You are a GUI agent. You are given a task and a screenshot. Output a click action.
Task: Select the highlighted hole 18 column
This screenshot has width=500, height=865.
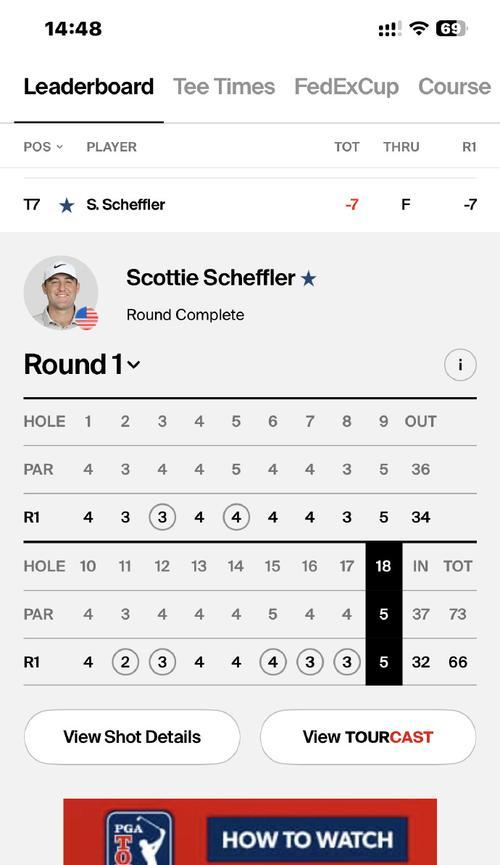point(384,613)
